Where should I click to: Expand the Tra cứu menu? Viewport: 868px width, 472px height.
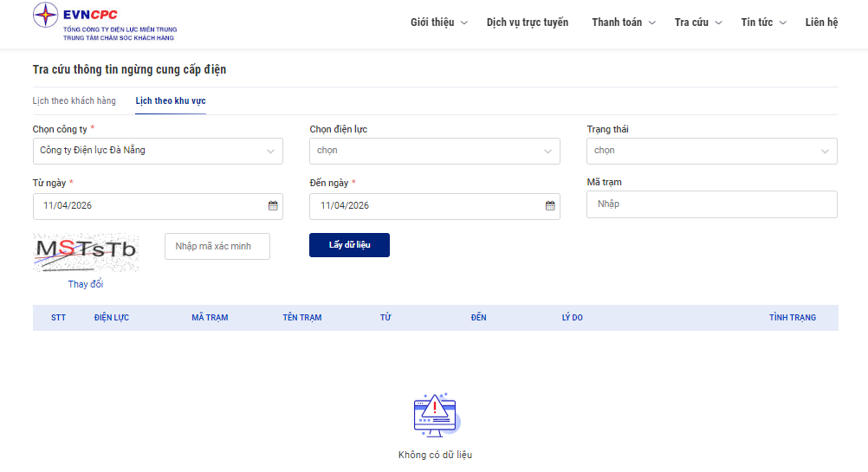(x=698, y=23)
